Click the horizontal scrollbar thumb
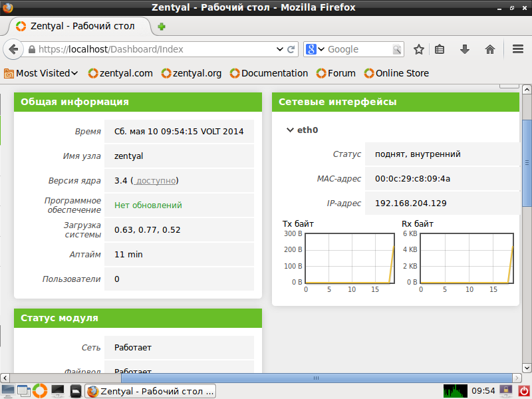 (317, 378)
